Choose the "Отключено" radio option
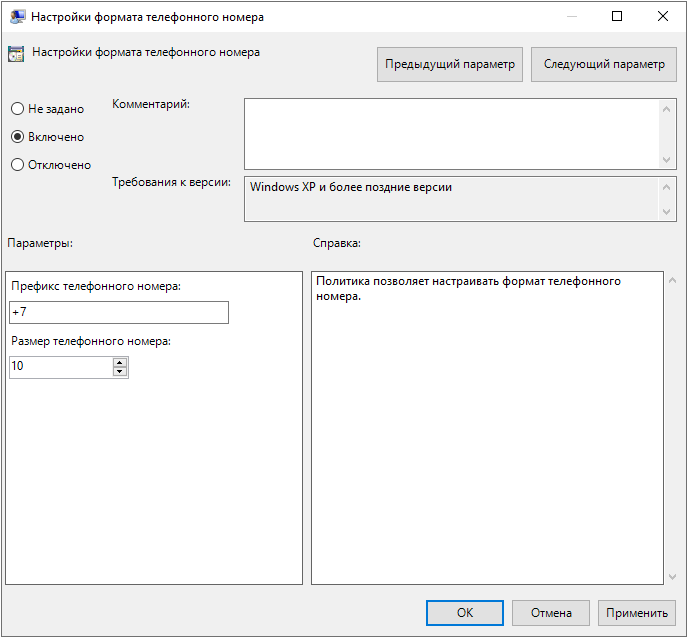Image resolution: width=688 pixels, height=638 pixels. (x=17, y=165)
